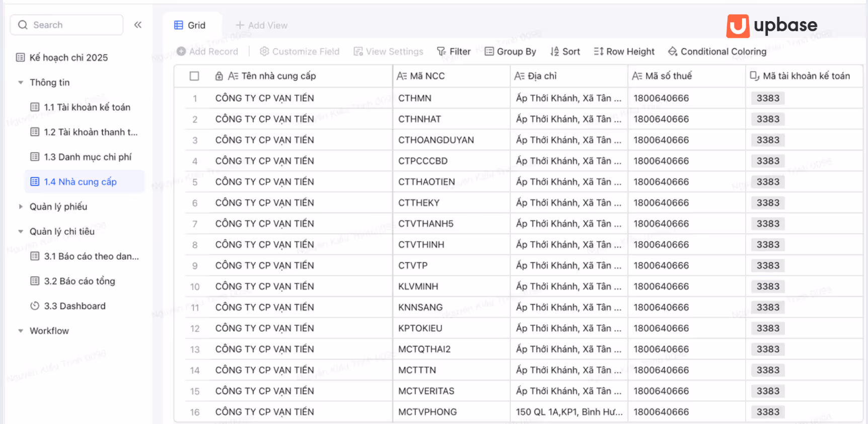Image resolution: width=868 pixels, height=424 pixels.
Task: Open 1.1 Tài khoản kế toán
Action: pos(87,107)
